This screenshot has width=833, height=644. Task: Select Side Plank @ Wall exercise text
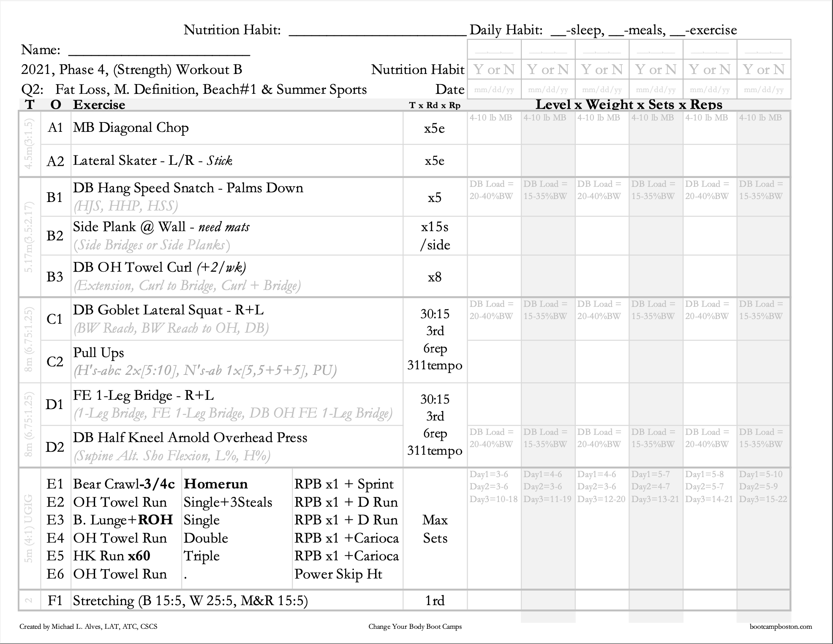click(x=161, y=227)
